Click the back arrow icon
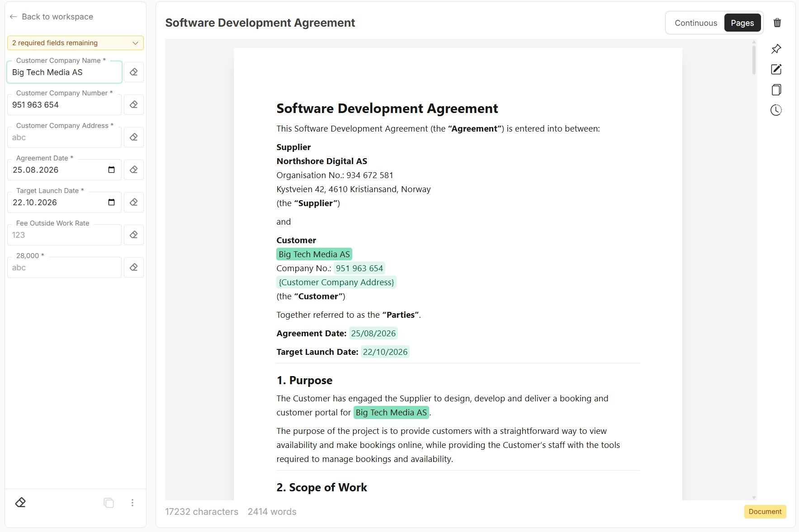The height and width of the screenshot is (532, 799). (14, 17)
